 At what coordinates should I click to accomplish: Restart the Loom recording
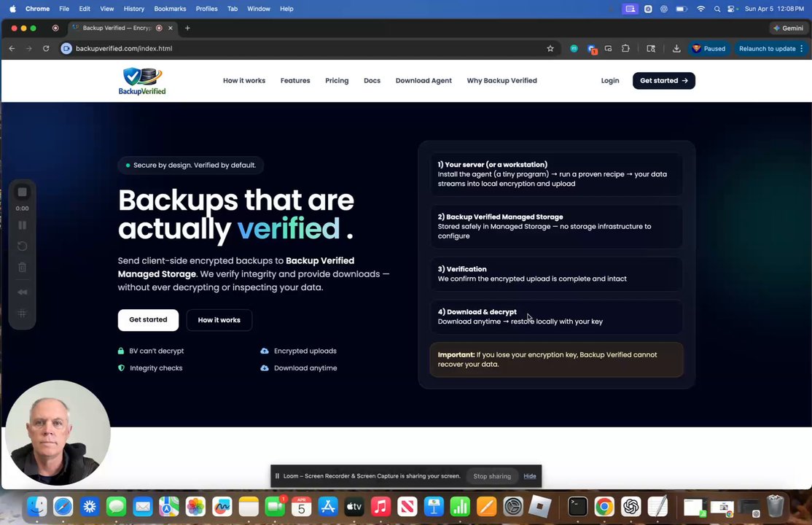pos(23,246)
